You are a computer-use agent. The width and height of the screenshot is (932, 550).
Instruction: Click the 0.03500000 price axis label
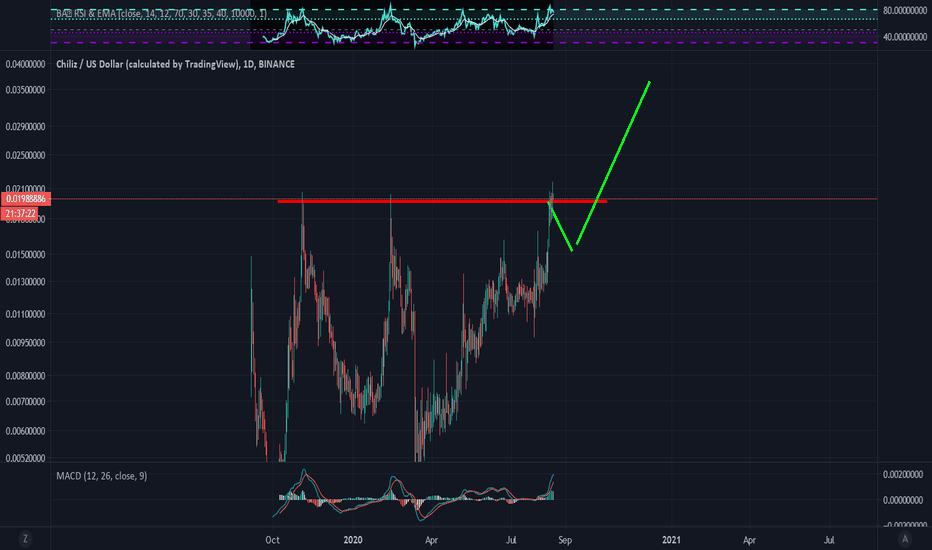[x=26, y=90]
